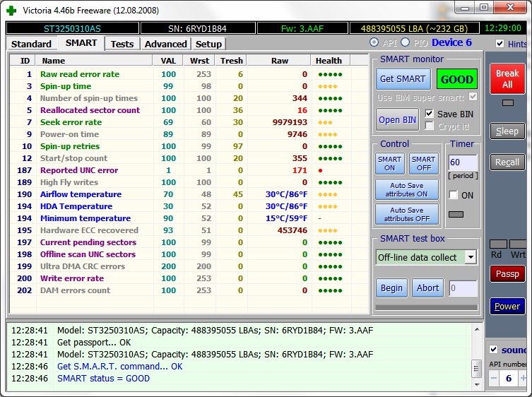The width and height of the screenshot is (532, 397).
Task: Select the DAM errors count row
Action: click(189, 290)
